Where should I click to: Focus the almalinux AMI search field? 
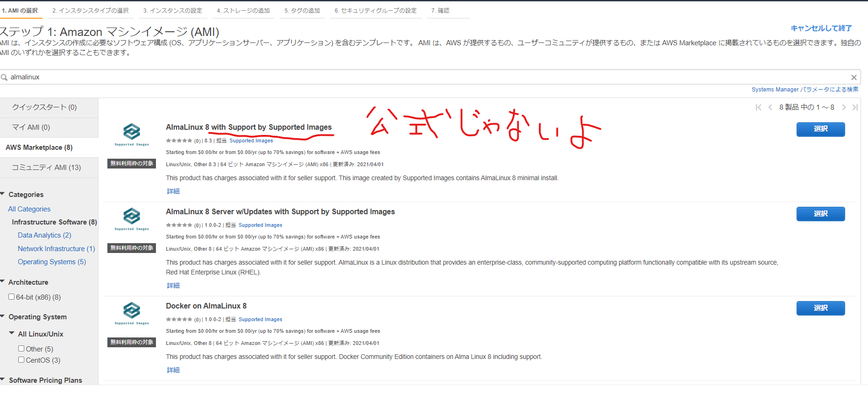[430, 77]
